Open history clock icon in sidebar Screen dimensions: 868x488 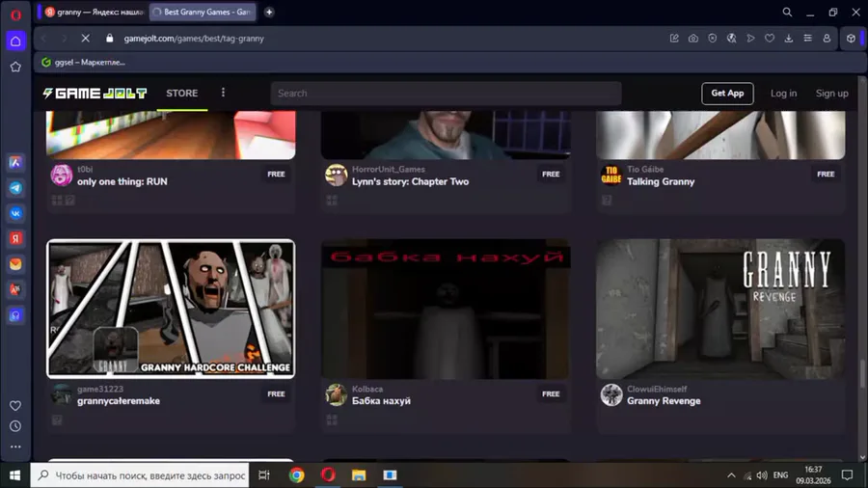pos(15,426)
